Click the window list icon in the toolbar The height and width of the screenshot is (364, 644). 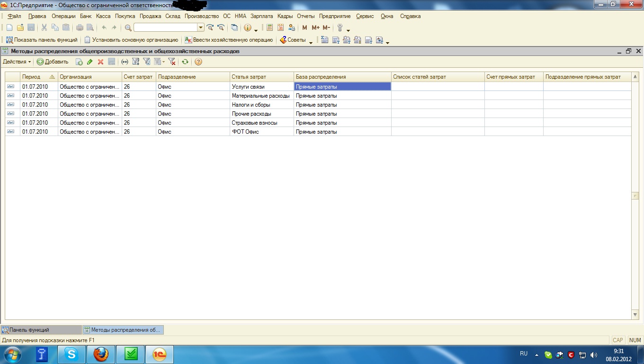coord(234,28)
